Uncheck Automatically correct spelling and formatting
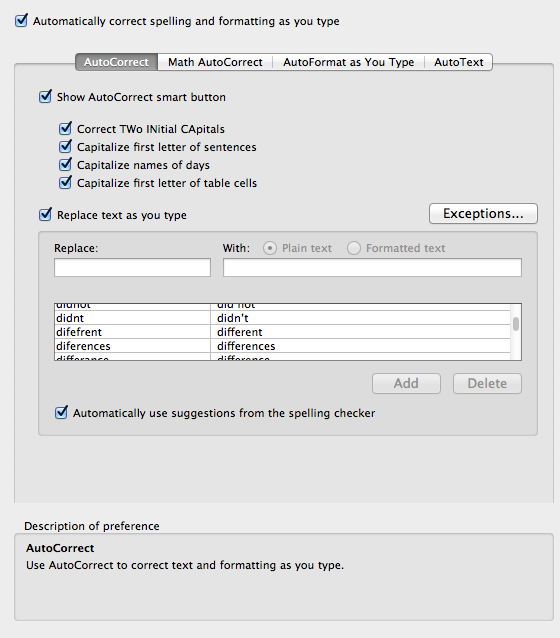The image size is (560, 638). coord(21,20)
